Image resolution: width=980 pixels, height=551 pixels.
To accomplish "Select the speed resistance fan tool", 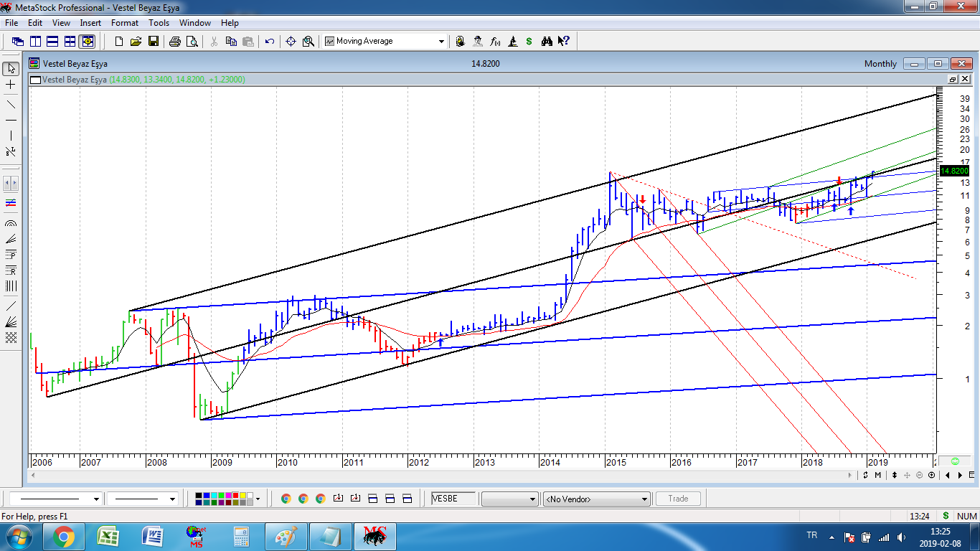I will coord(11,322).
